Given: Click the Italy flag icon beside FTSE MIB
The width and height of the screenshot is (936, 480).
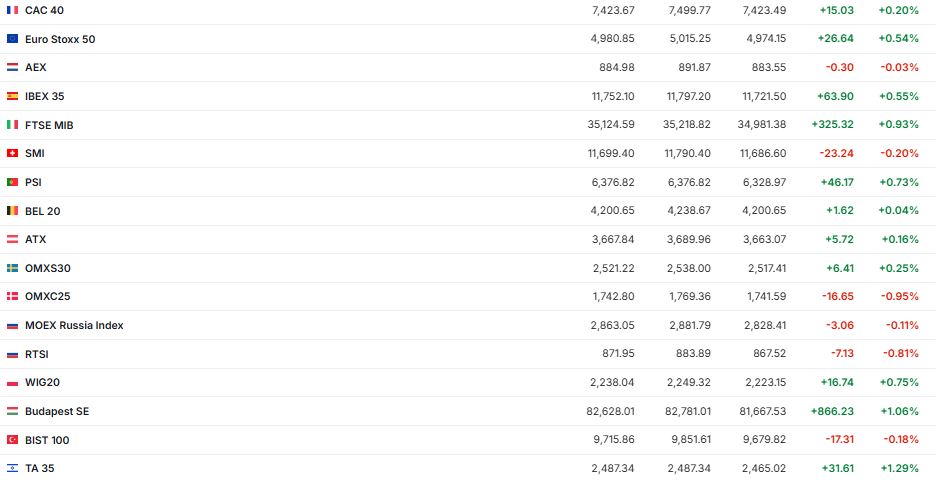Looking at the screenshot, I should (x=12, y=125).
